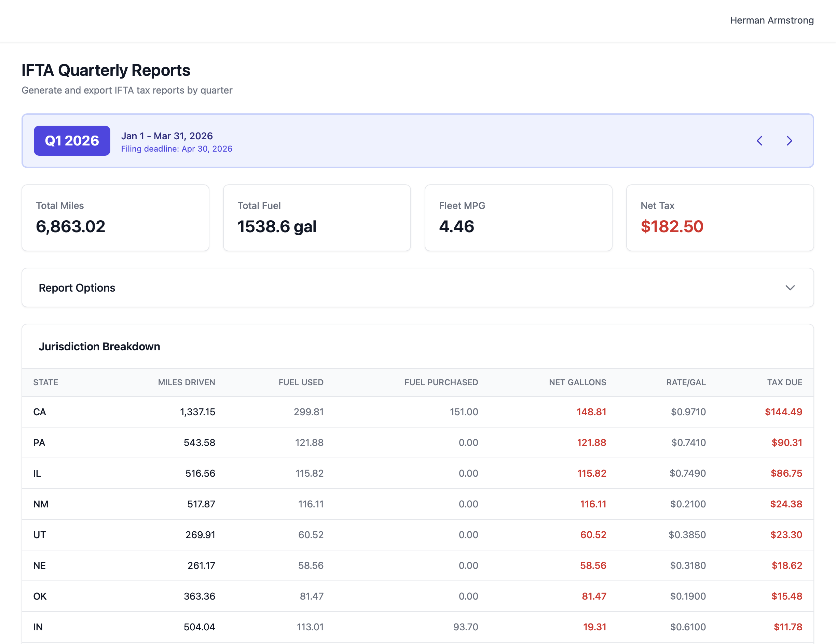Click the Net Tax $182.50 value
The height and width of the screenshot is (644, 836).
pyautogui.click(x=672, y=226)
